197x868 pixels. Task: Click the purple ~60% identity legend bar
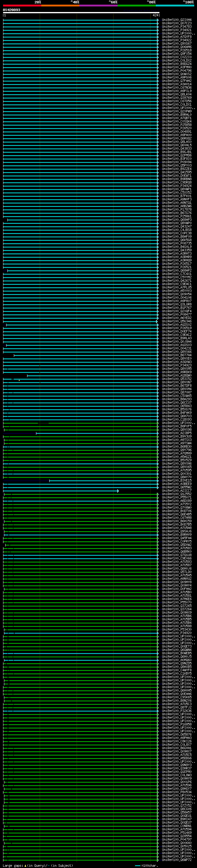[99, 6]
